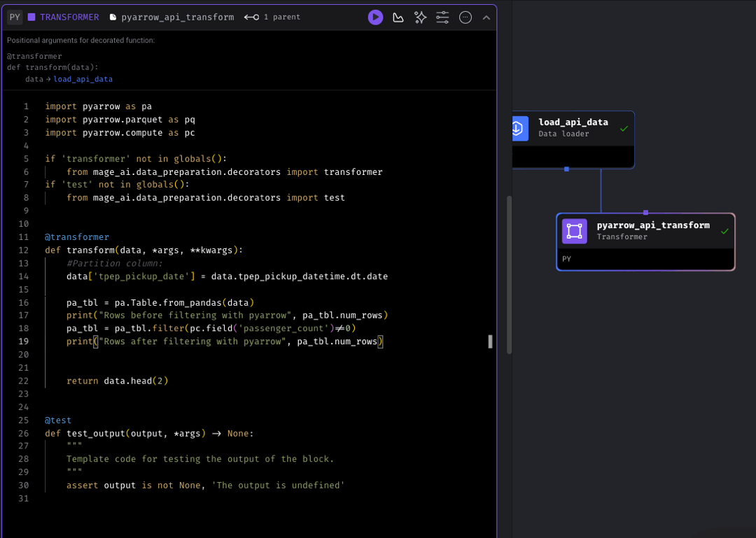
Task: Click the code editor vertical scrollbar
Action: point(509,275)
